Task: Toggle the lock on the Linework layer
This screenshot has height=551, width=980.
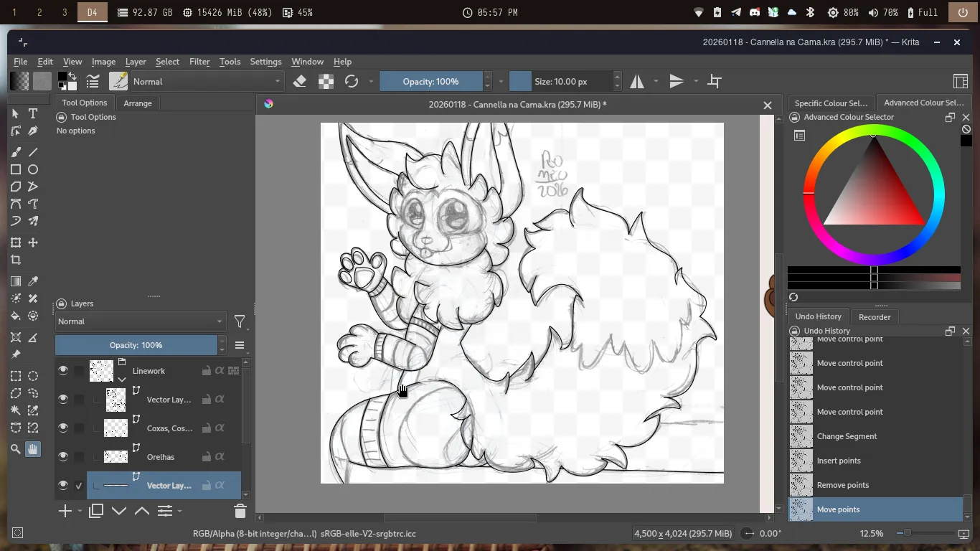Action: (x=206, y=371)
